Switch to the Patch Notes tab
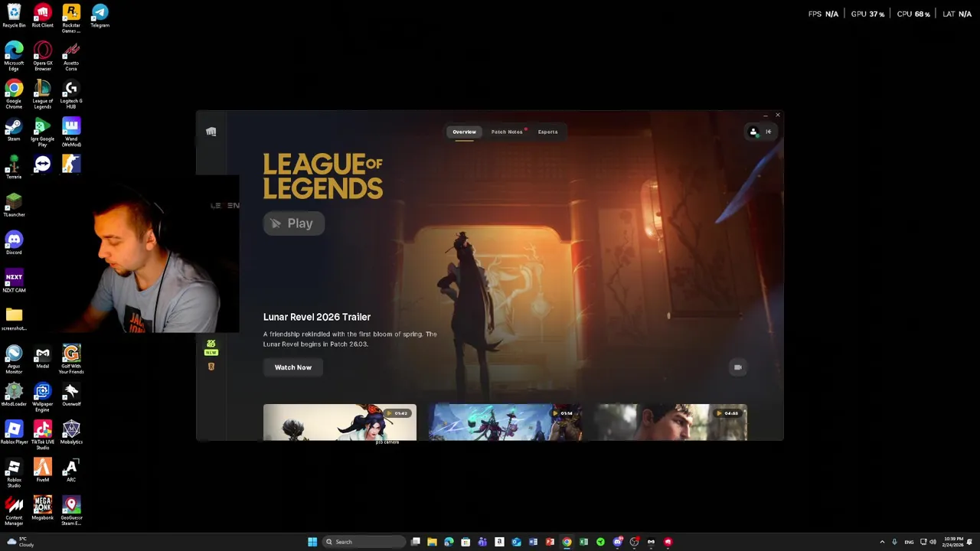 click(x=507, y=132)
